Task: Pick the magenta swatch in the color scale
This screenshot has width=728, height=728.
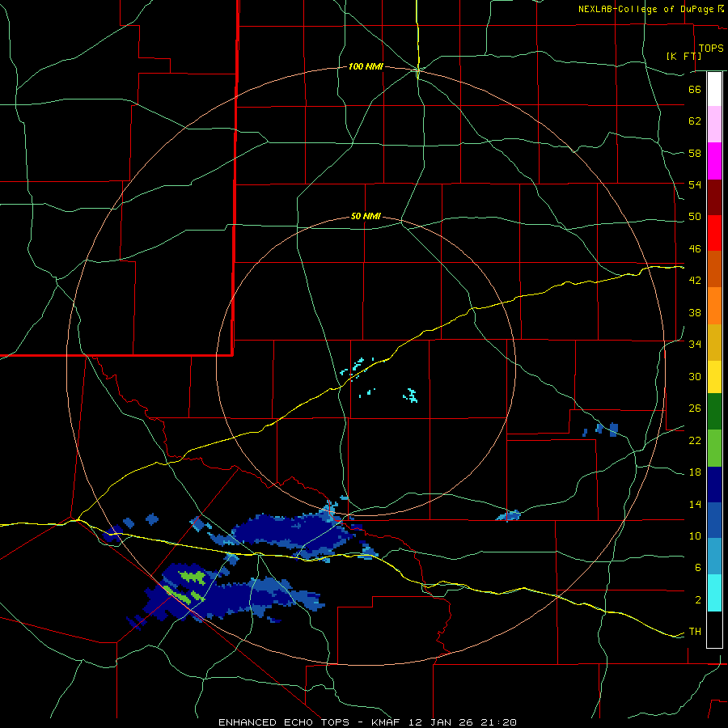Action: (x=714, y=161)
